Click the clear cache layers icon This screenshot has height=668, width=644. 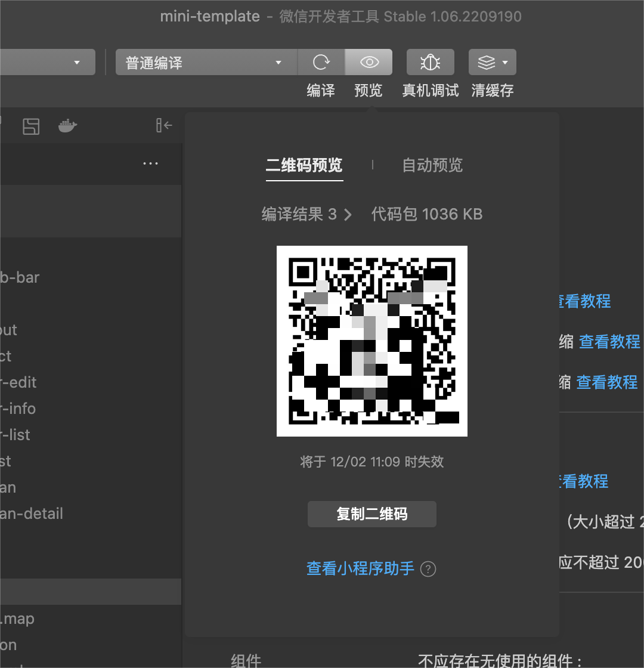coord(486,62)
